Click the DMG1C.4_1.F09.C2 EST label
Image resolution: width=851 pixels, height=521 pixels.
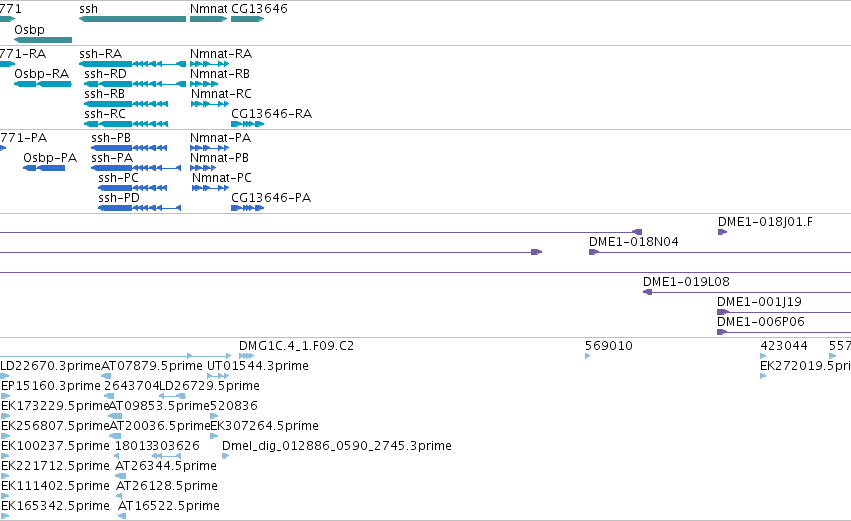[296, 346]
